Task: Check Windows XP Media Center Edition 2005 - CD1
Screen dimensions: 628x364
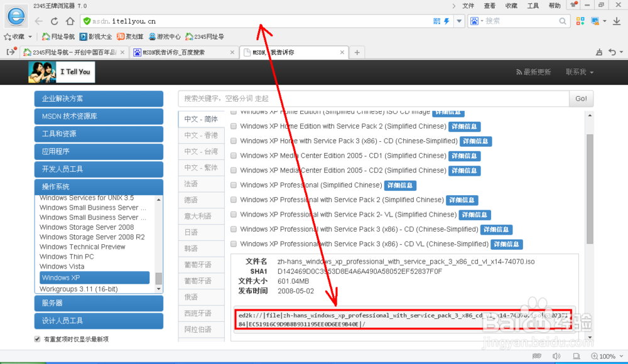Action: [233, 156]
